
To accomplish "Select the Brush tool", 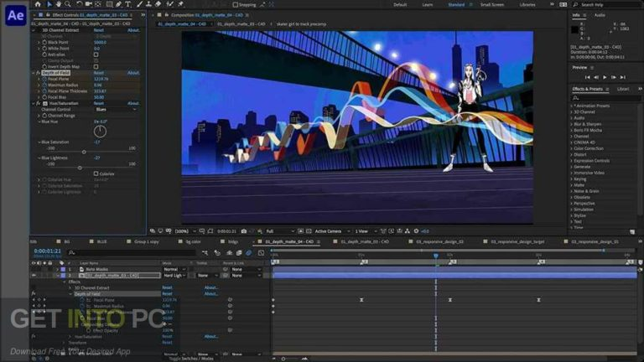I will coord(140,4).
